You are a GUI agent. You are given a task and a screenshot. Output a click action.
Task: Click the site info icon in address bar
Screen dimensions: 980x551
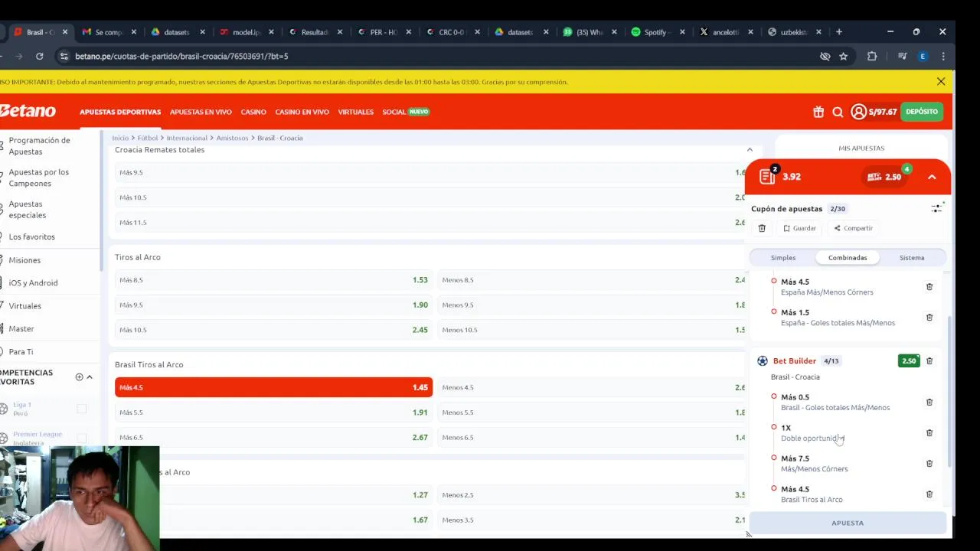(x=64, y=56)
